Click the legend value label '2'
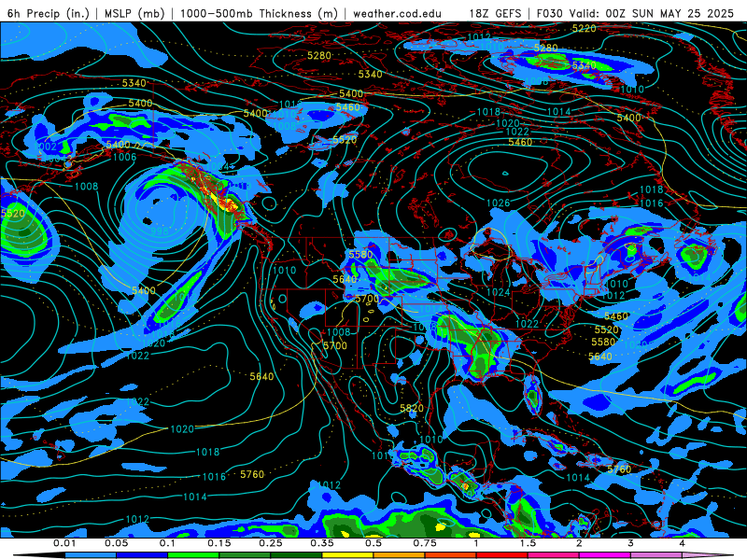Image resolution: width=747 pixels, height=560 pixels. coord(579,543)
